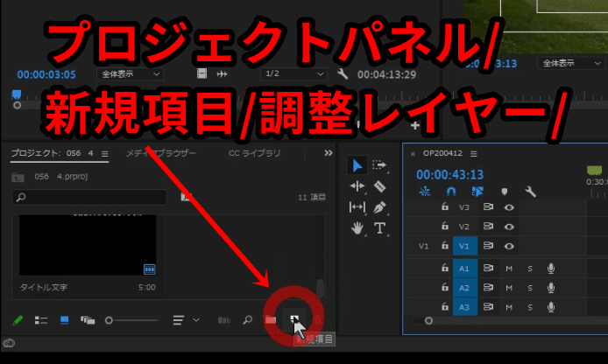608x364 pixels.
Task: Choose the Track Select Forward tool
Action: pyautogui.click(x=380, y=164)
